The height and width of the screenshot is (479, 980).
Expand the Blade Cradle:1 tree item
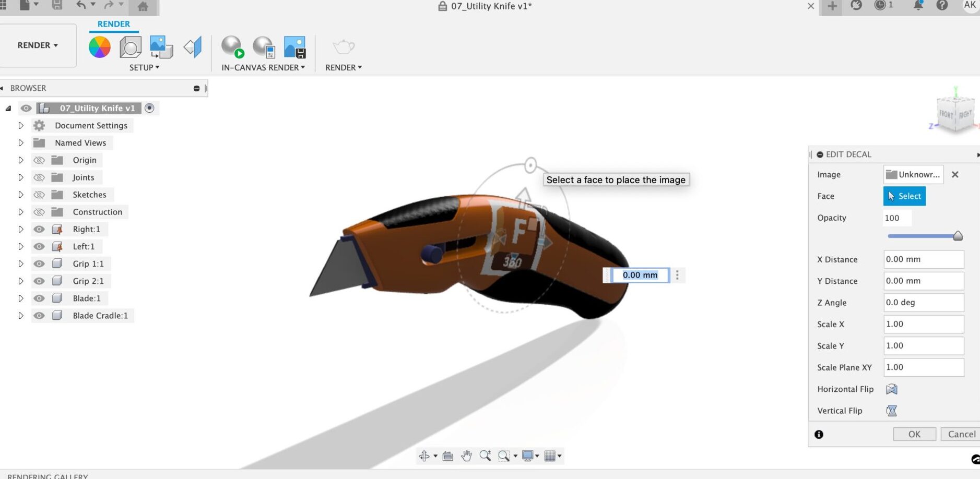coord(21,315)
